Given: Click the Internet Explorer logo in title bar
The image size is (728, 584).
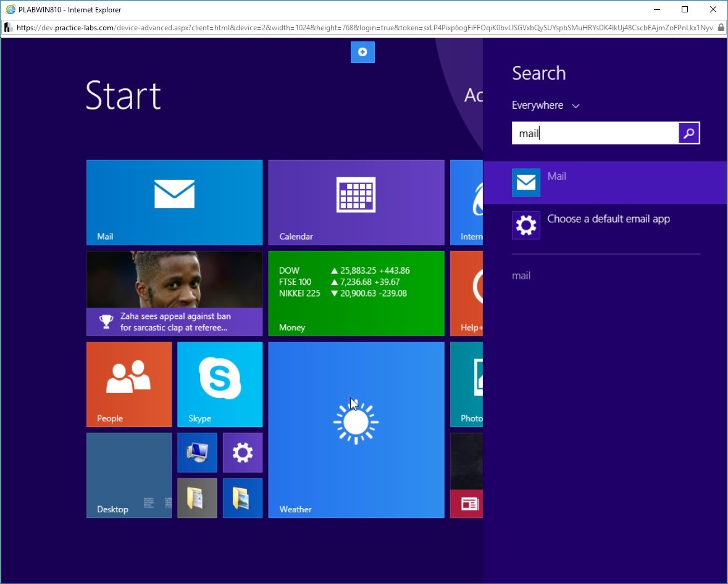Looking at the screenshot, I should (10, 9).
